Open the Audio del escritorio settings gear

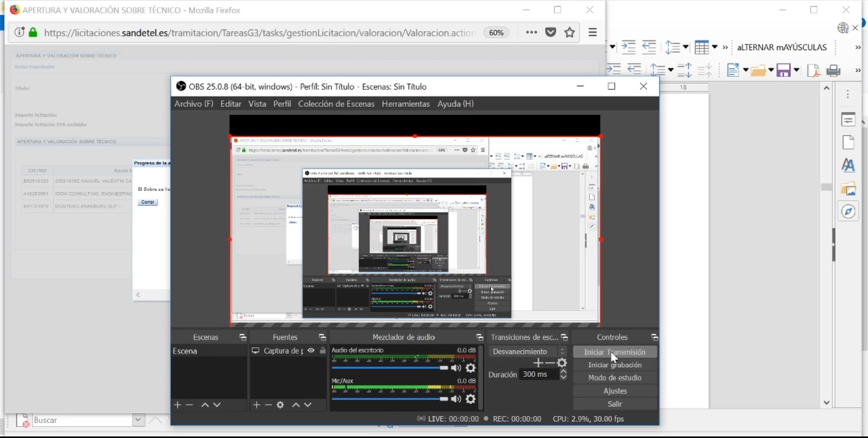(471, 368)
